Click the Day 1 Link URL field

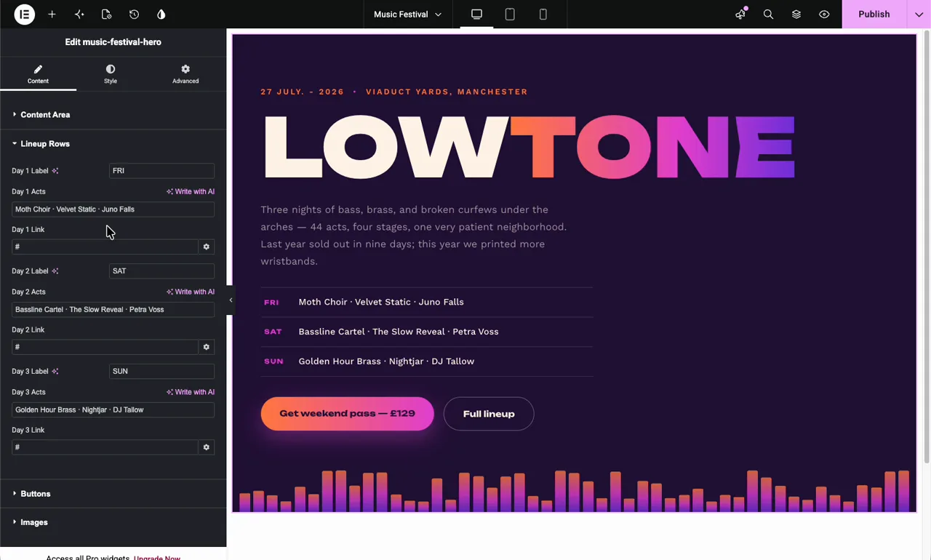[105, 247]
